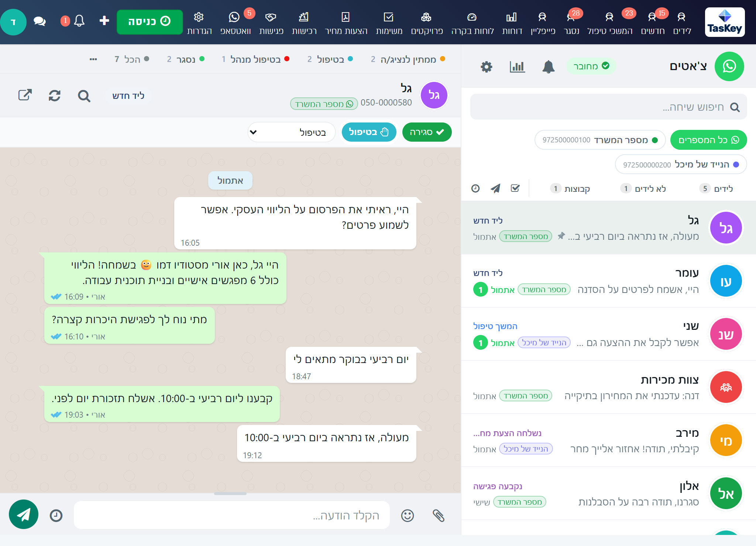756x546 pixels.
Task: Open the emoji picker
Action: (408, 515)
